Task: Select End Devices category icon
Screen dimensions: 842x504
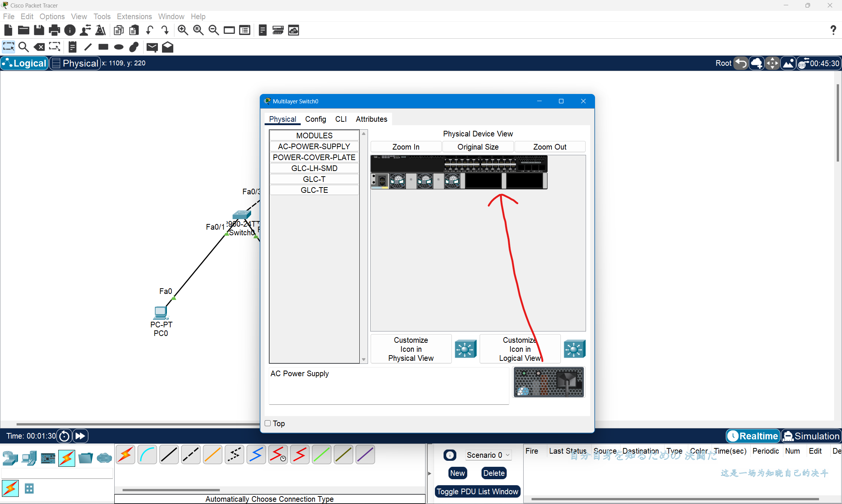Action: (x=29, y=458)
